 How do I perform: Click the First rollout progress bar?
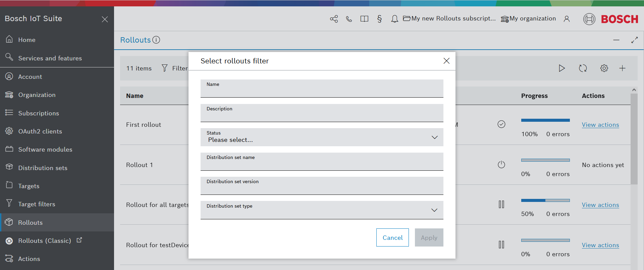[545, 120]
